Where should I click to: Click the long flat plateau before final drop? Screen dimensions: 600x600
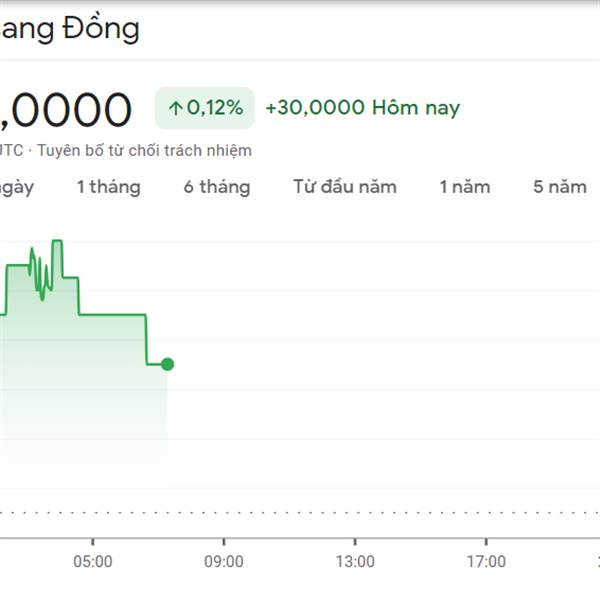[112, 315]
